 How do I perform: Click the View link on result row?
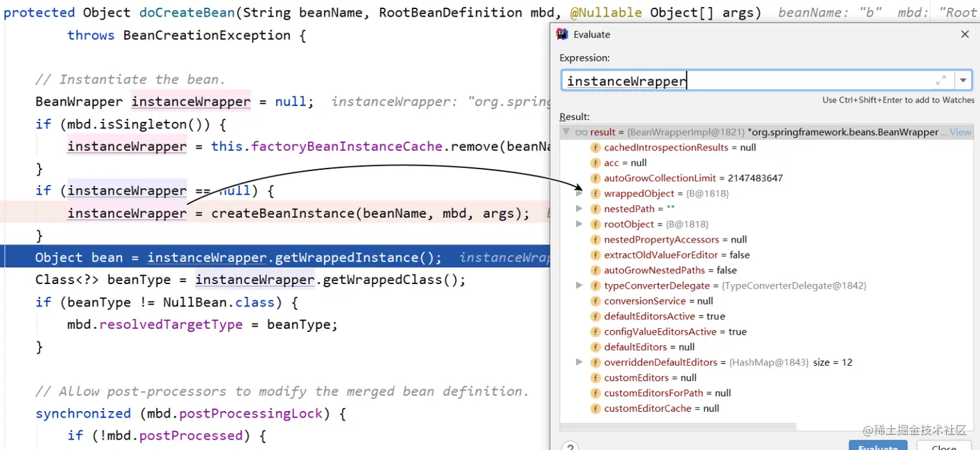tap(961, 132)
